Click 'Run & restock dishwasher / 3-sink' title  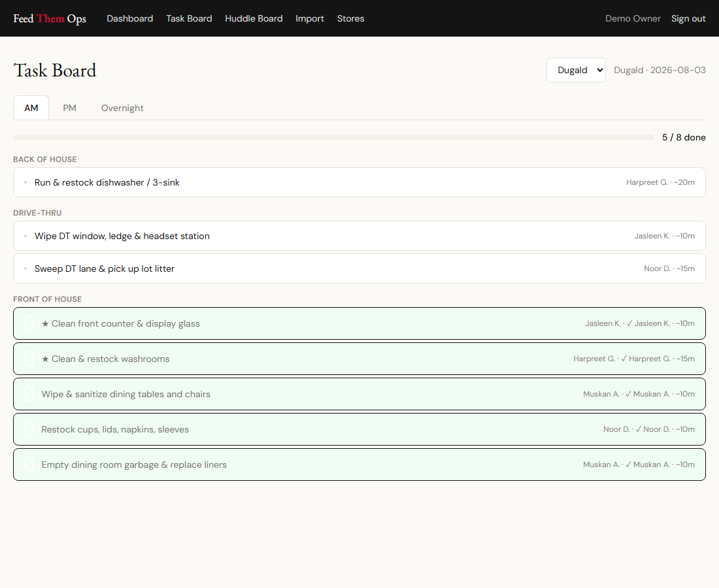(107, 182)
